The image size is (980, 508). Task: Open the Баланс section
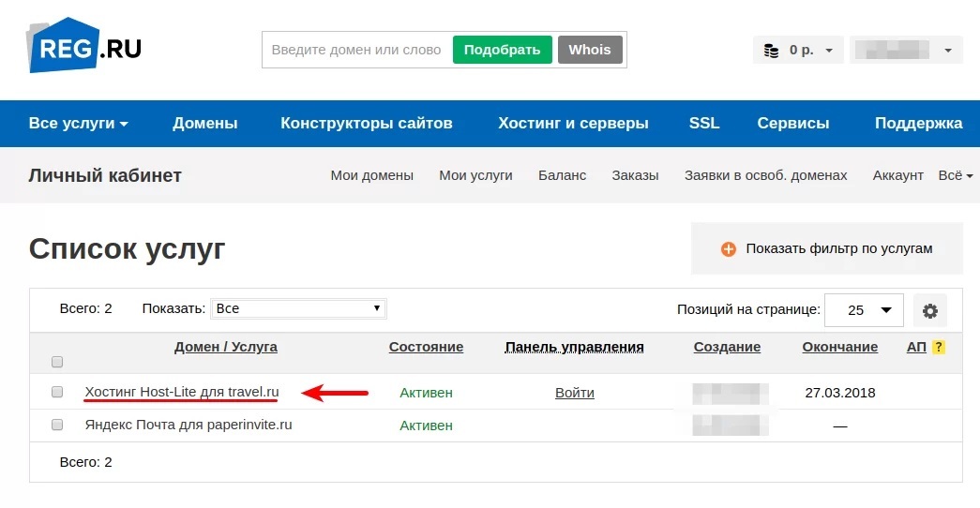(562, 175)
